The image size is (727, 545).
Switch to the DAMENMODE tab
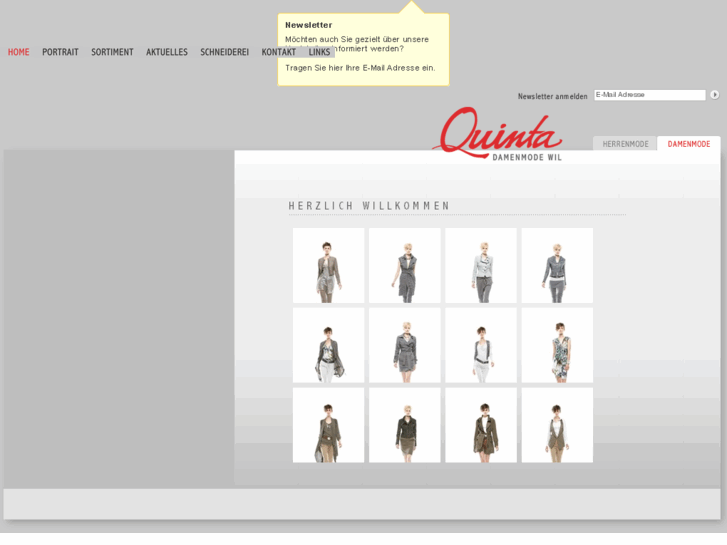click(689, 144)
